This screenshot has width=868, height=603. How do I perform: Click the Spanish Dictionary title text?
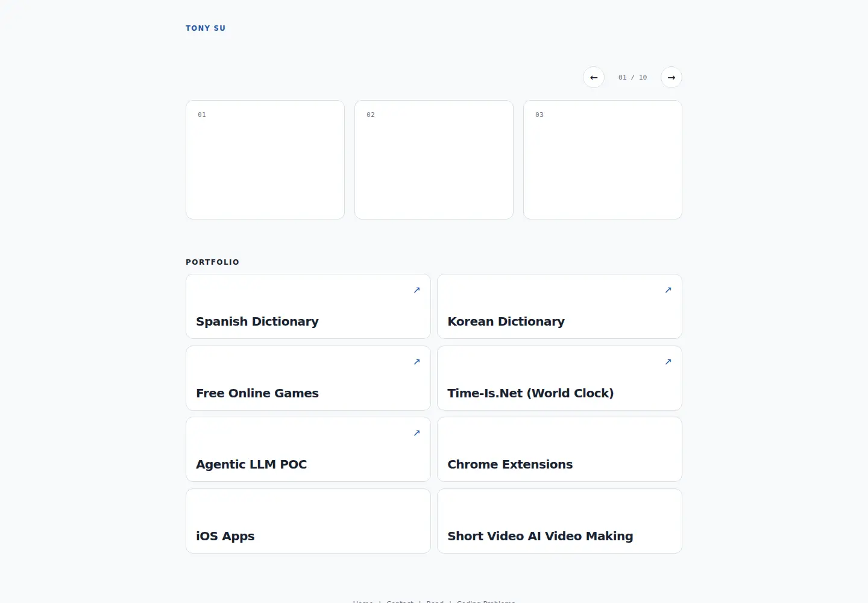tap(257, 321)
